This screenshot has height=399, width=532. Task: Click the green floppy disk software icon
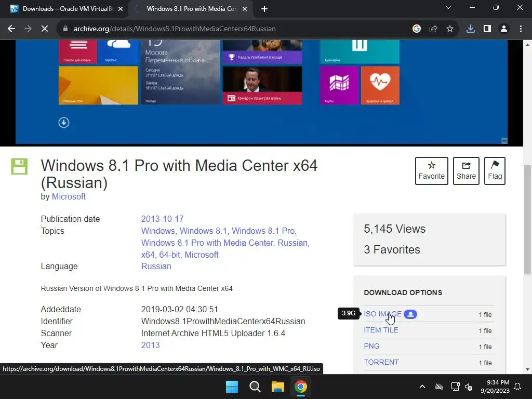point(19,166)
